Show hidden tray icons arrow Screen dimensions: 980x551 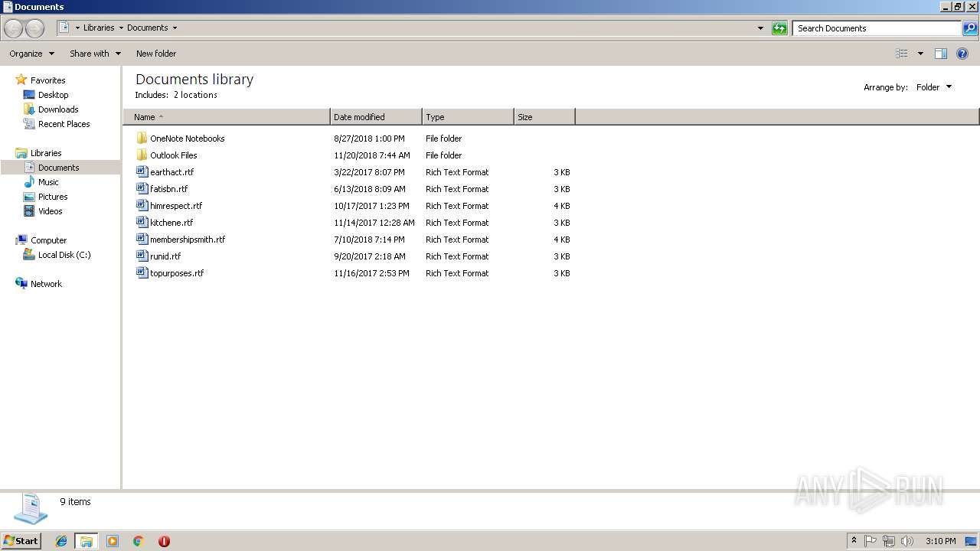tap(854, 541)
